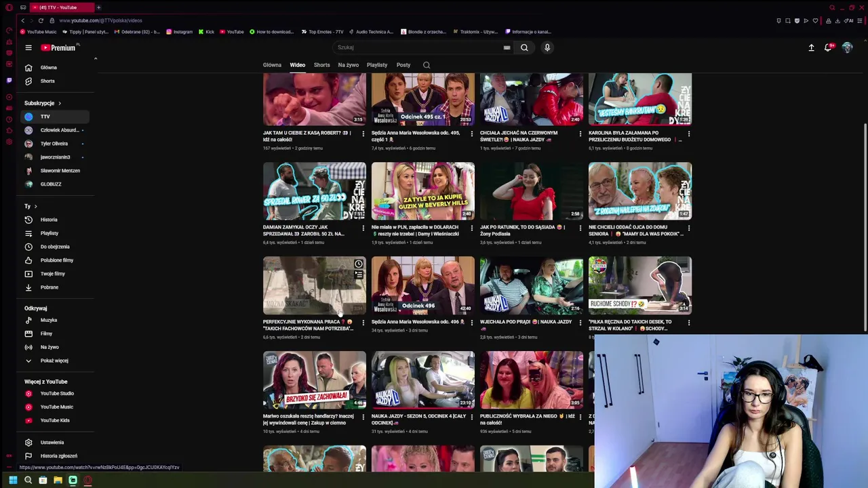Open Windows taskbar search

tap(28, 480)
